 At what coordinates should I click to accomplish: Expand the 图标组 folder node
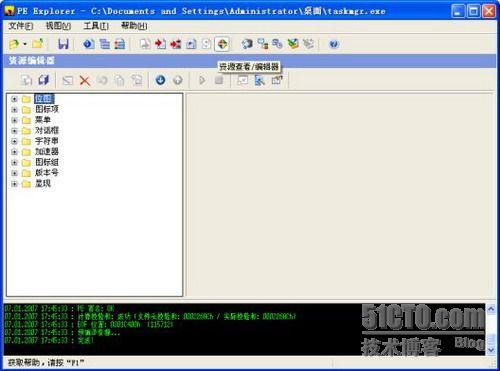pyautogui.click(x=14, y=163)
